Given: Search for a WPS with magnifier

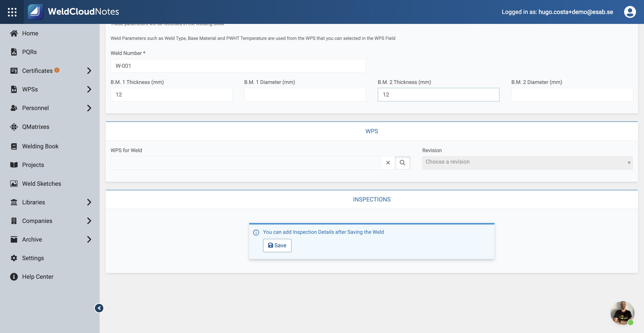Looking at the screenshot, I should [x=402, y=163].
